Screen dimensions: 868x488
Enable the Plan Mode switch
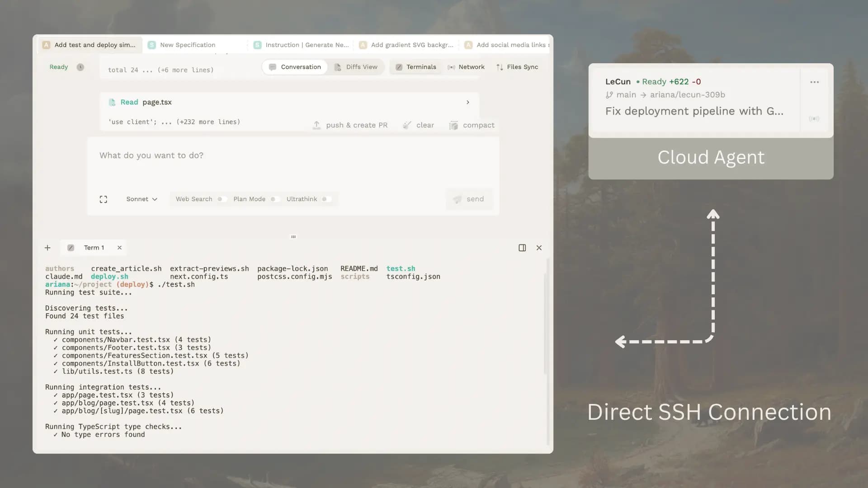coord(275,199)
